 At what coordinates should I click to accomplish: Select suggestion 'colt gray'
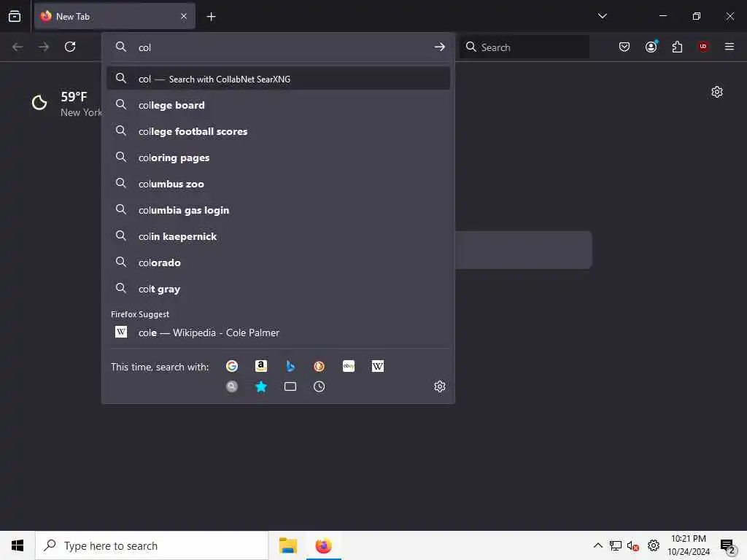(x=278, y=289)
